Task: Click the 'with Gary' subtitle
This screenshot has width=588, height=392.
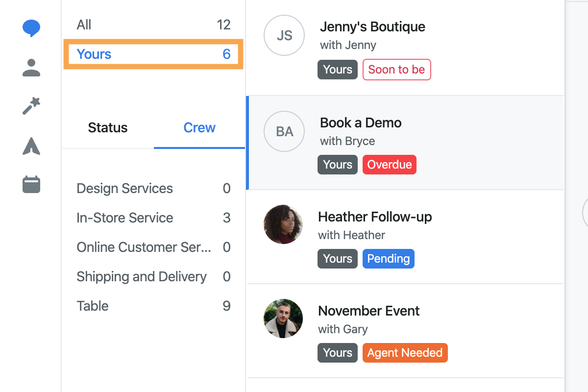Action: pos(343,329)
